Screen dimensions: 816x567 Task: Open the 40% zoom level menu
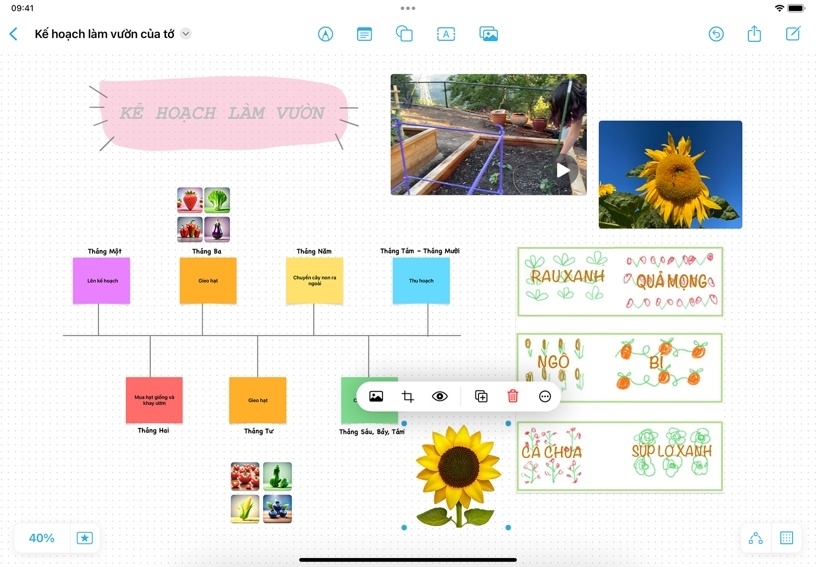[x=42, y=538]
